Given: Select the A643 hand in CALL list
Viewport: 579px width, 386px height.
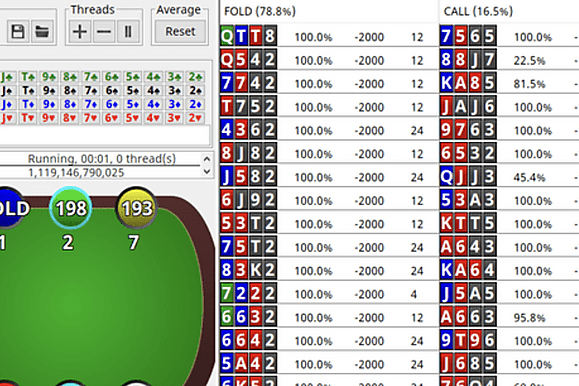Looking at the screenshot, I should tap(509, 247).
